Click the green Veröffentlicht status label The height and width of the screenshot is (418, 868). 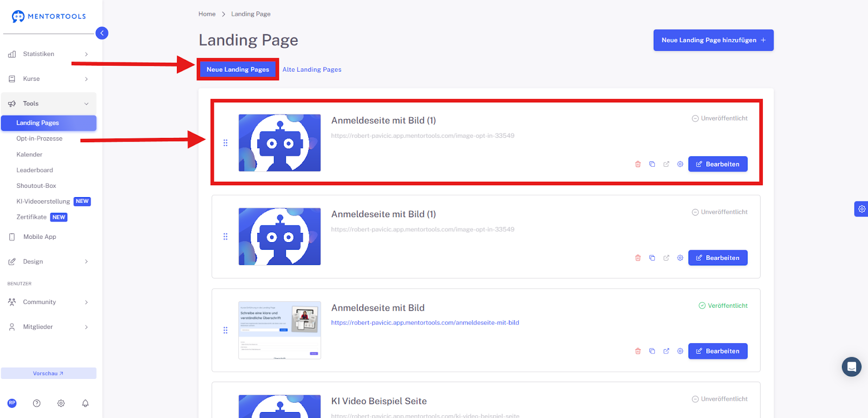click(723, 306)
